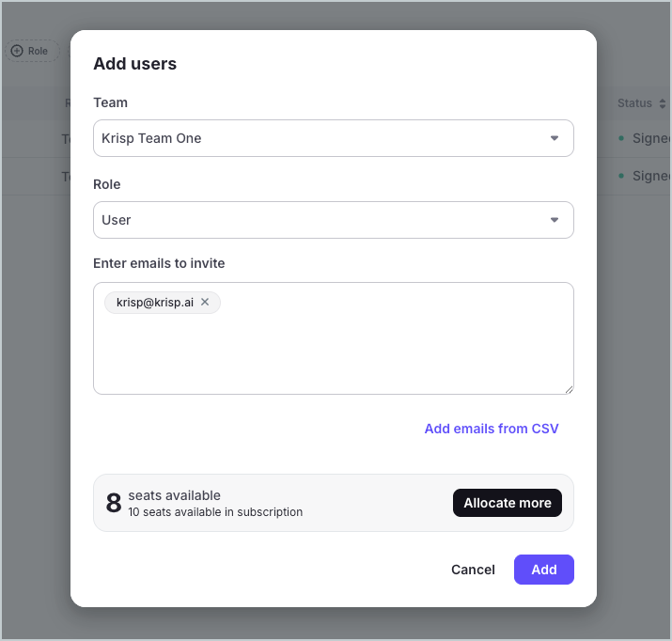Screen dimensions: 672x641
Task: Click the second row's green status dot
Action: (x=621, y=176)
